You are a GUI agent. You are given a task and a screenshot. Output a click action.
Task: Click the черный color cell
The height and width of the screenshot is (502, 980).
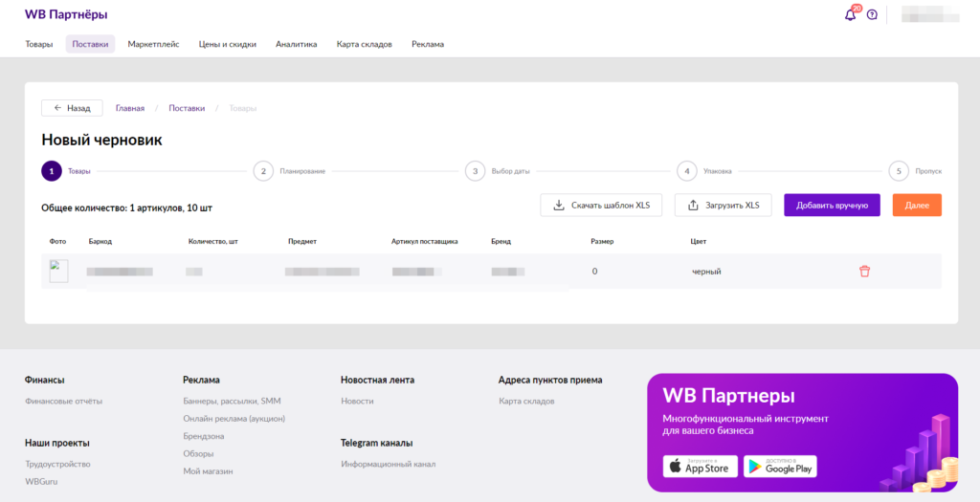coord(706,272)
